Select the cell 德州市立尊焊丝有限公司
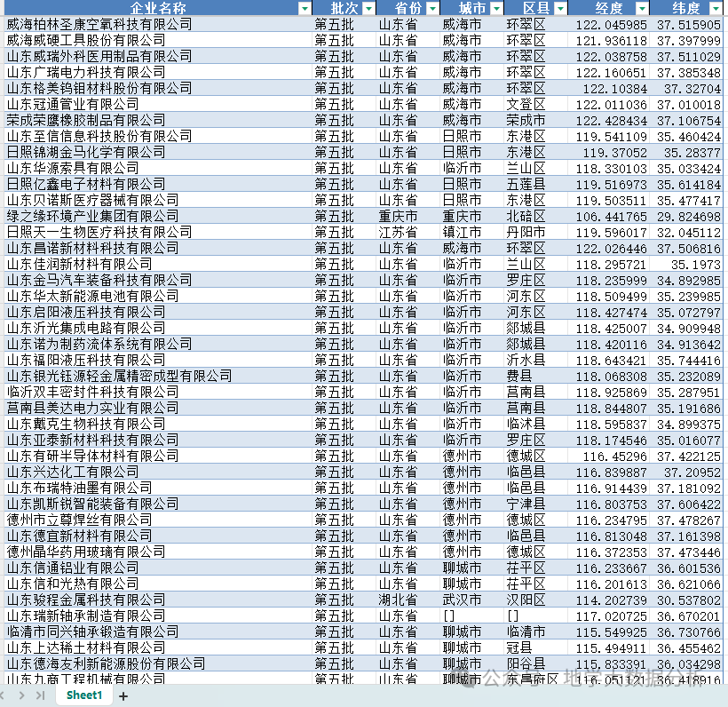This screenshot has height=707, width=728. [x=158, y=520]
